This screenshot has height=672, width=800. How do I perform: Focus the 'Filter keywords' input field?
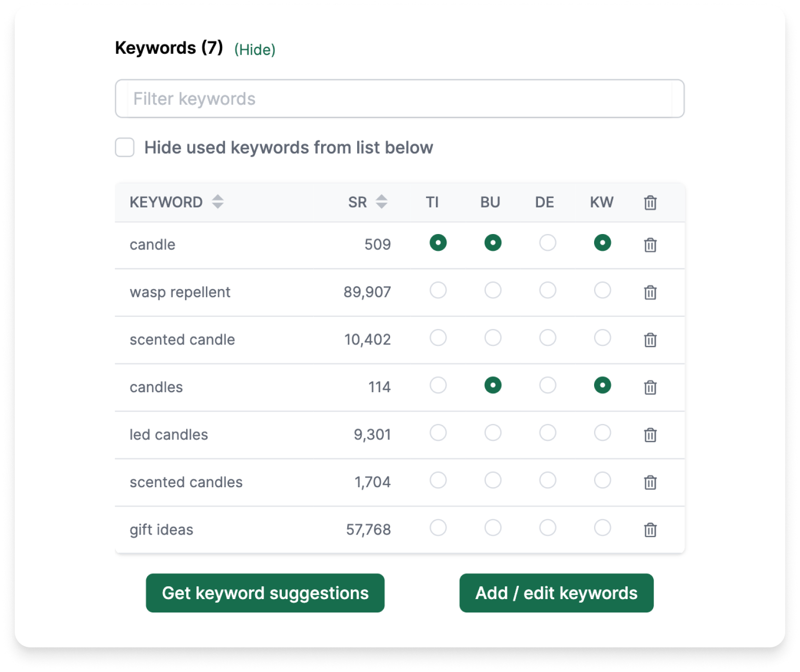(x=400, y=99)
